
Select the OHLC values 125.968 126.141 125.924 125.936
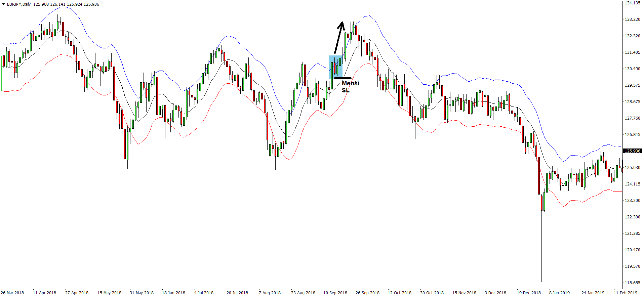[66, 4]
